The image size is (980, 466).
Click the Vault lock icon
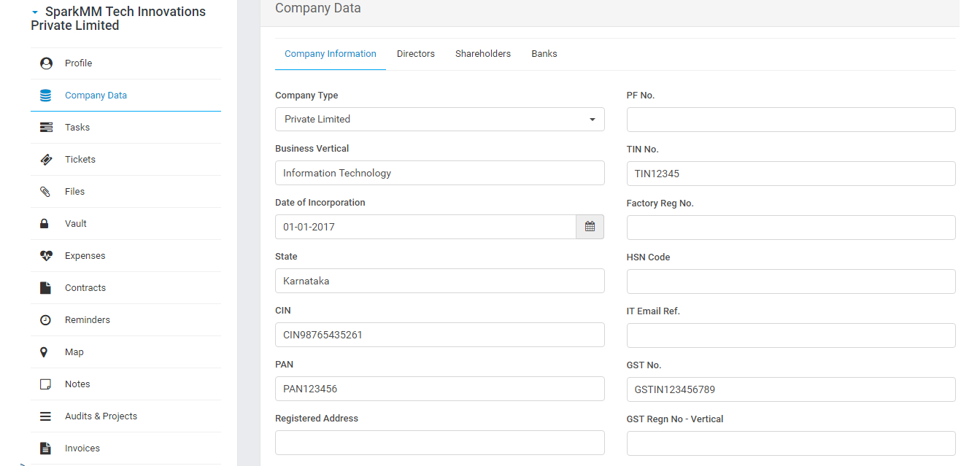point(45,224)
